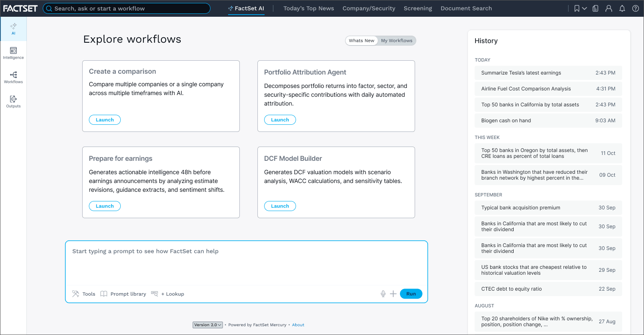Click the Tools wrench icon
This screenshot has width=644, height=335.
[x=75, y=294]
